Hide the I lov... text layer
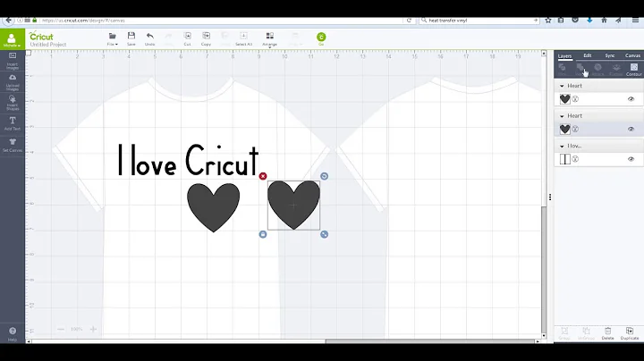644x361 pixels. pos(631,159)
